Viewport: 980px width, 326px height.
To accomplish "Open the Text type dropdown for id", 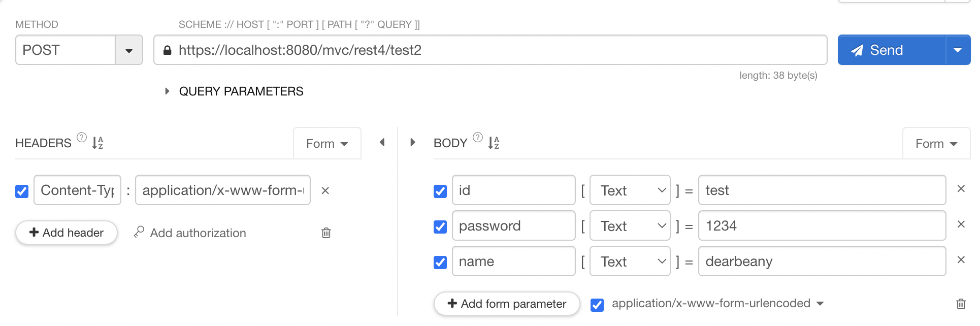I will pyautogui.click(x=630, y=190).
